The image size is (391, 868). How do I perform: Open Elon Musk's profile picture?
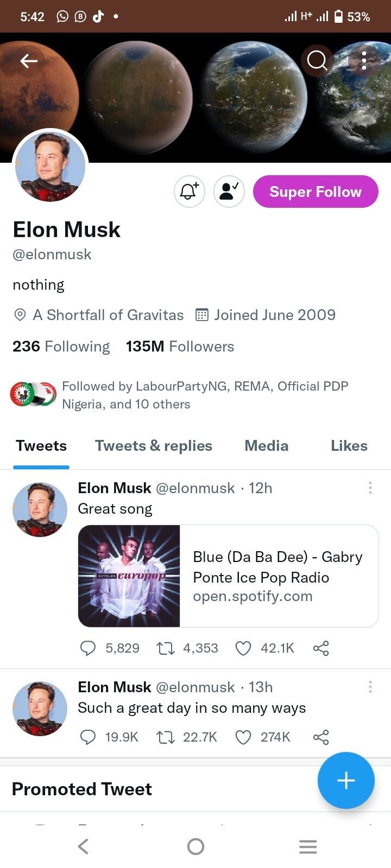tap(50, 167)
